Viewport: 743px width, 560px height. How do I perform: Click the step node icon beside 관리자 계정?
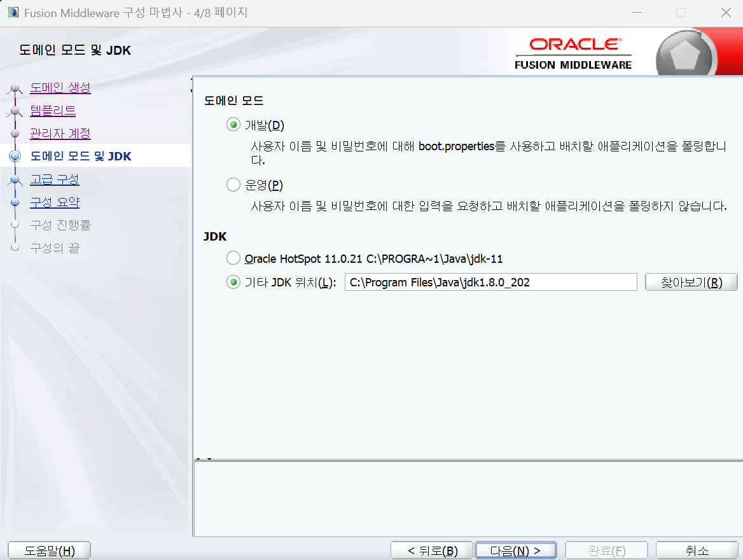point(15,134)
